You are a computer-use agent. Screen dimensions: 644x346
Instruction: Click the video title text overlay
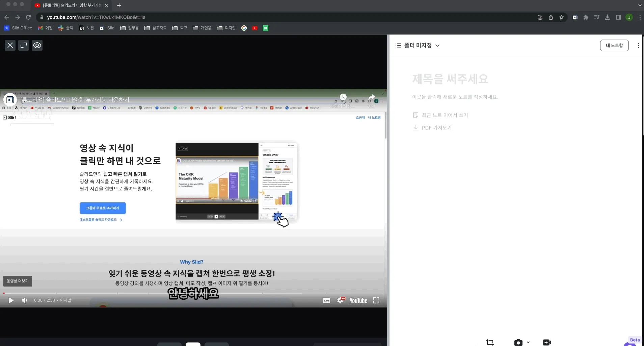[75, 100]
